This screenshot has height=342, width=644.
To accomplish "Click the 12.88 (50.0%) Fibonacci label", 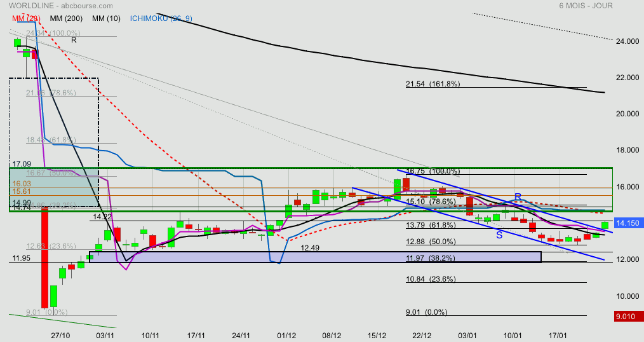I will click(x=431, y=242).
